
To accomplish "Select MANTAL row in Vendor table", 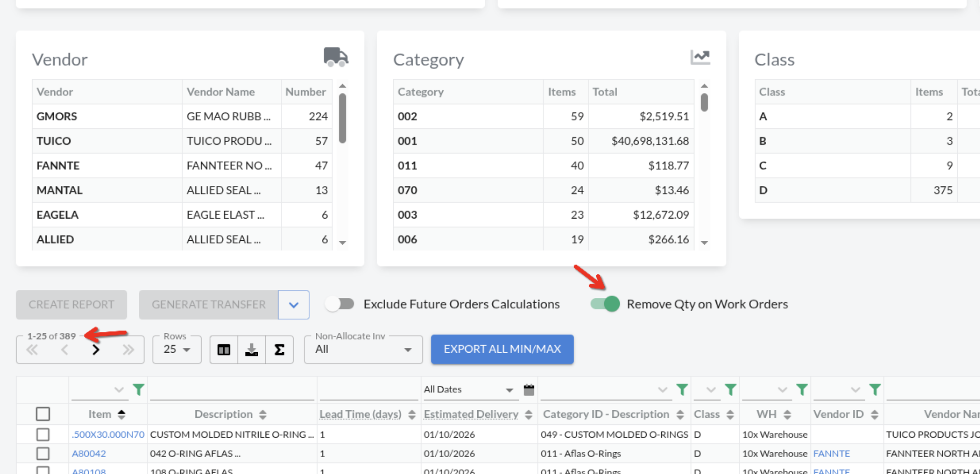I will 182,190.
